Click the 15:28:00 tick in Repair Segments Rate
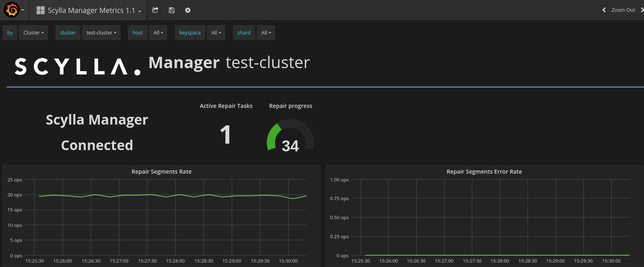Screen dimensions: 644x267 tap(175, 261)
